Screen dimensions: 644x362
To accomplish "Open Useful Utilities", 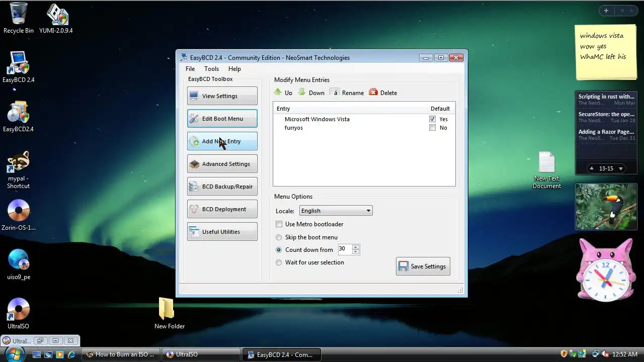I will point(222,232).
